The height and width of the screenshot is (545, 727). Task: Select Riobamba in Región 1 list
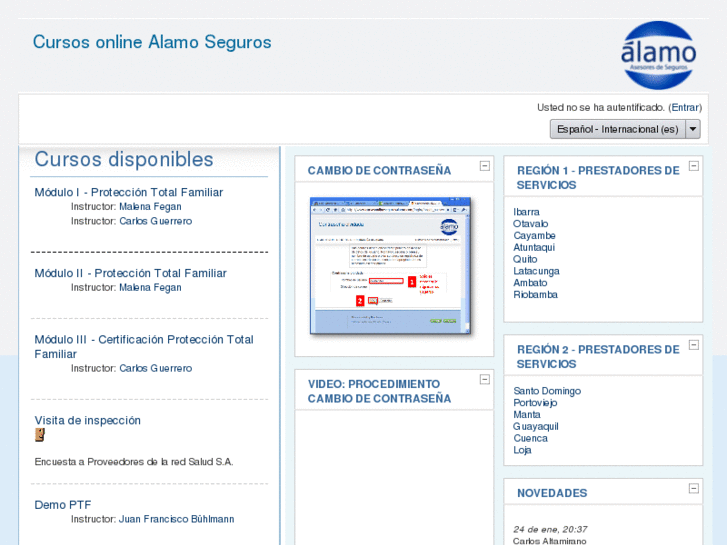(536, 295)
